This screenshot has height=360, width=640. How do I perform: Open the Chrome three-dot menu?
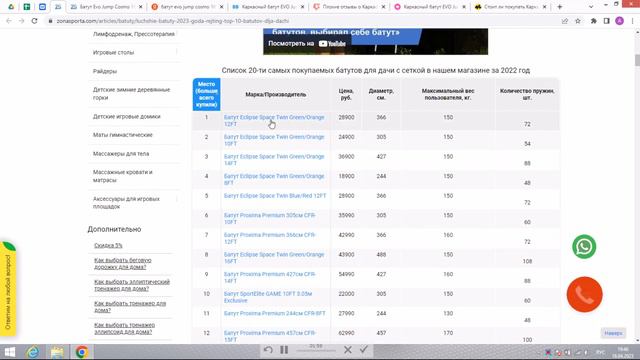click(x=632, y=21)
